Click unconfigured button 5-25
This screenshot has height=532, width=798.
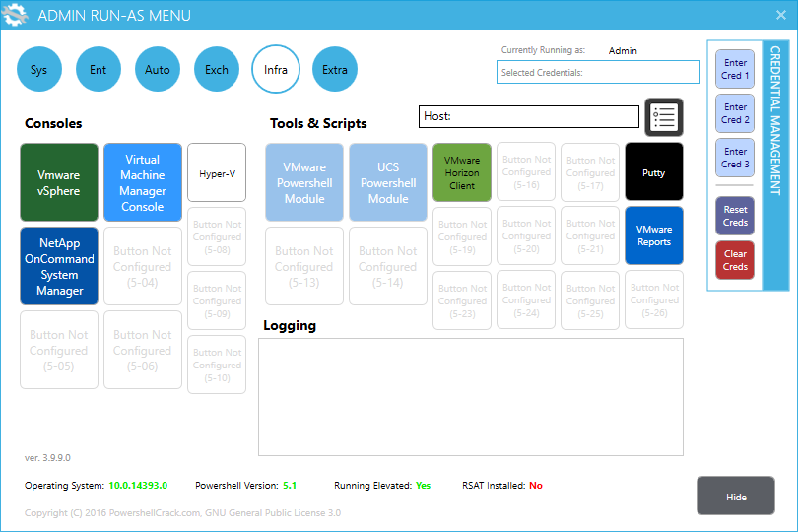[590, 300]
